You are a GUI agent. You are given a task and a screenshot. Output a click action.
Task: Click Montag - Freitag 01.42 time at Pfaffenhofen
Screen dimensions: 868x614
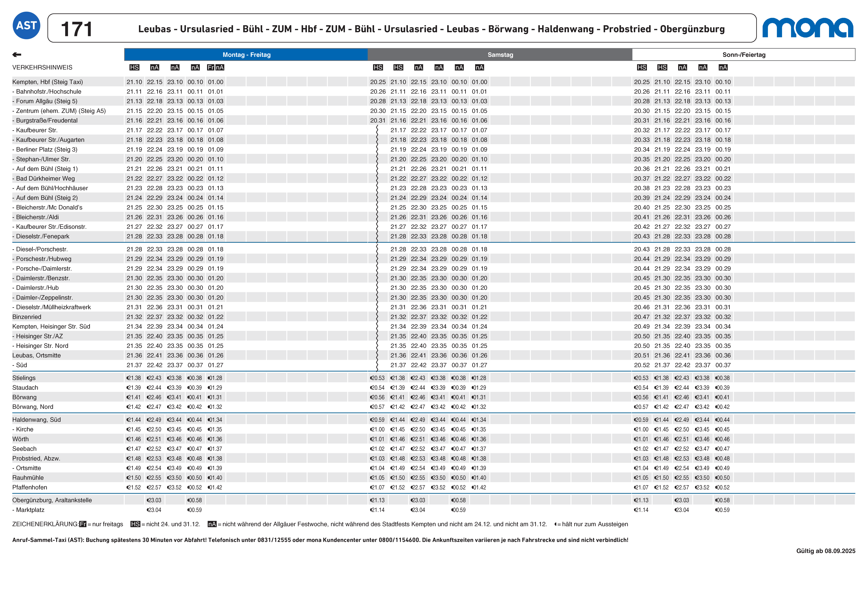tap(215, 487)
